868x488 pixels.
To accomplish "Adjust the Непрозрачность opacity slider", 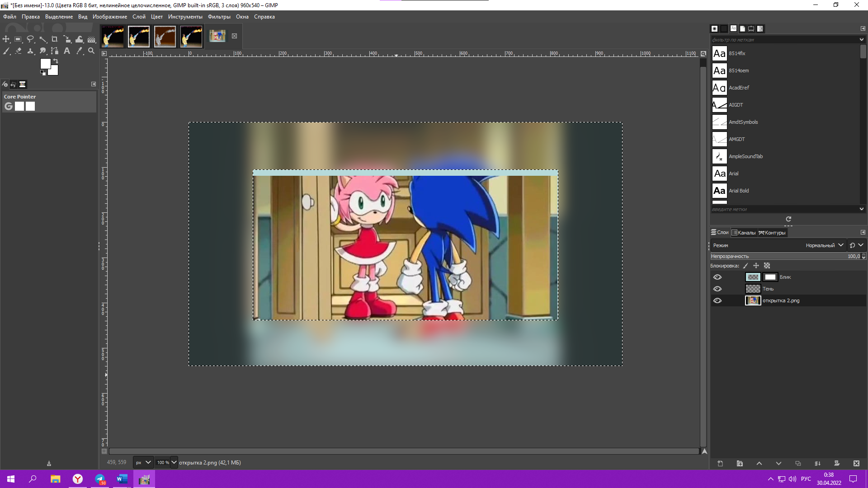I will click(788, 256).
